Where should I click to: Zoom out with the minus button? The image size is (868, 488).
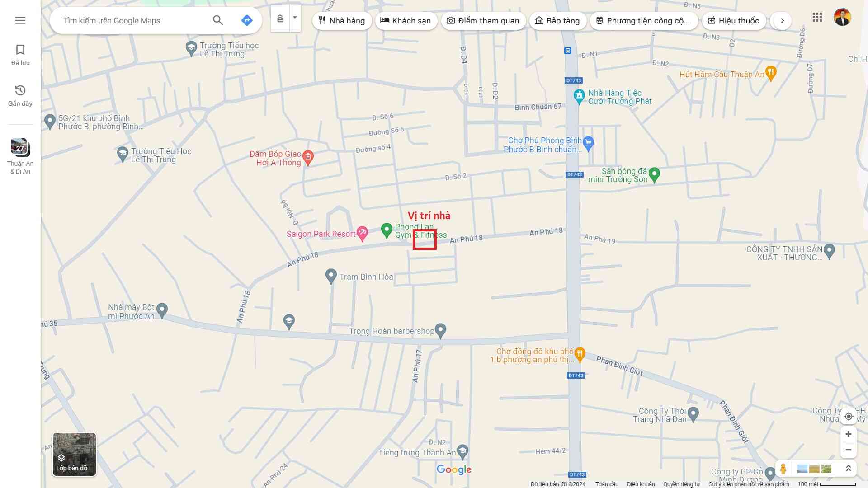tap(849, 450)
